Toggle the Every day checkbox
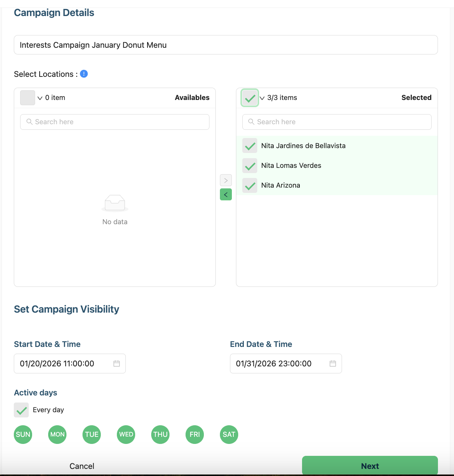 pyautogui.click(x=21, y=410)
